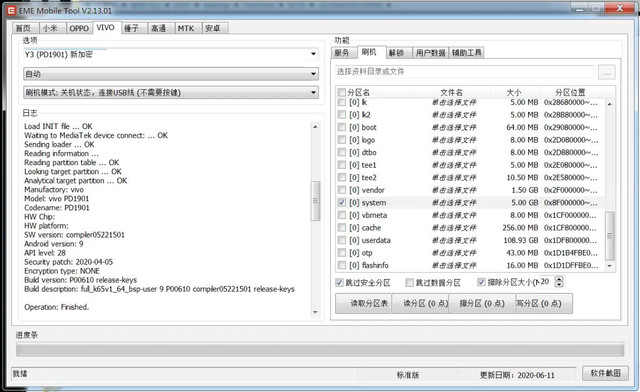Check the logo partition checkbox
This screenshot has height=392, width=640.
click(342, 140)
